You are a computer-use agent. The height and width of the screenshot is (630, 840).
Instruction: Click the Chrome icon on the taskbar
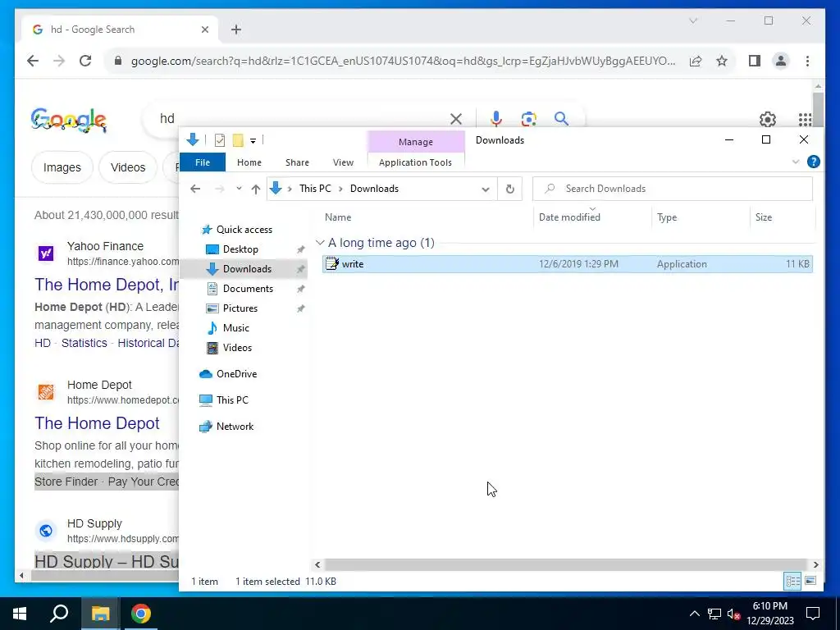141,614
